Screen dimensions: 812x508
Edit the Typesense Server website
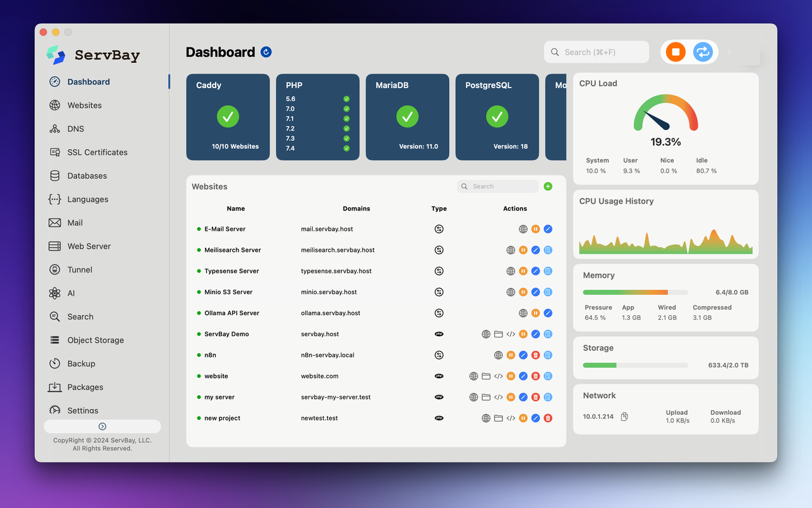(x=535, y=271)
